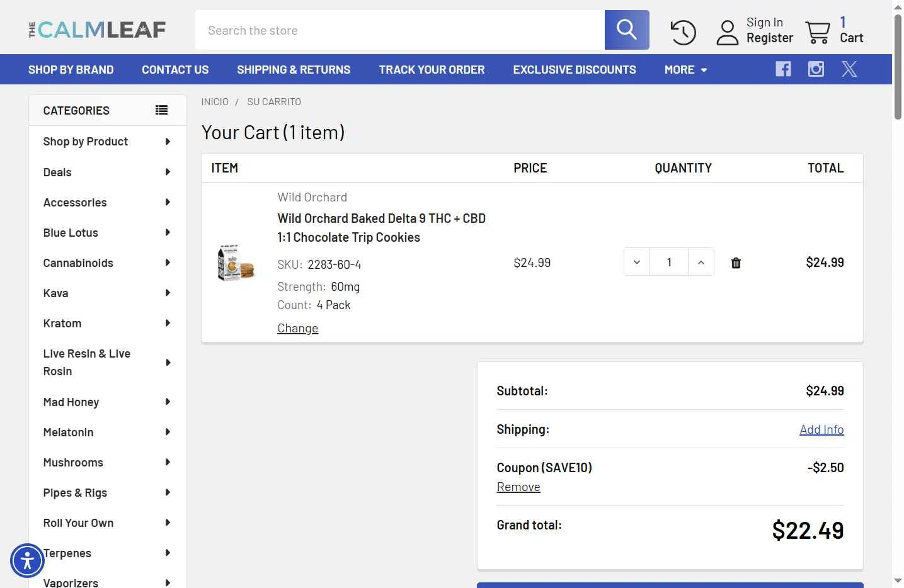The width and height of the screenshot is (904, 588).
Task: Click Change under the cookies item
Action: click(x=298, y=328)
